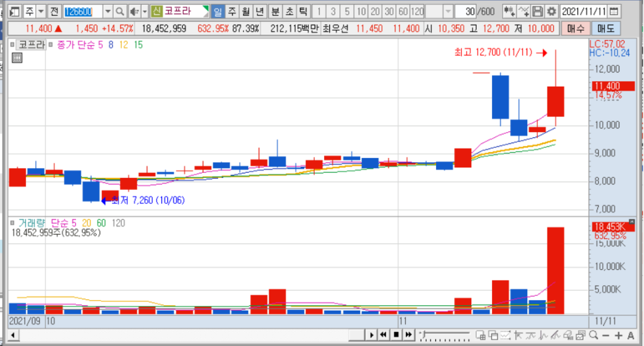
Task: Click the chart zoom density slider
Action: [445, 335]
